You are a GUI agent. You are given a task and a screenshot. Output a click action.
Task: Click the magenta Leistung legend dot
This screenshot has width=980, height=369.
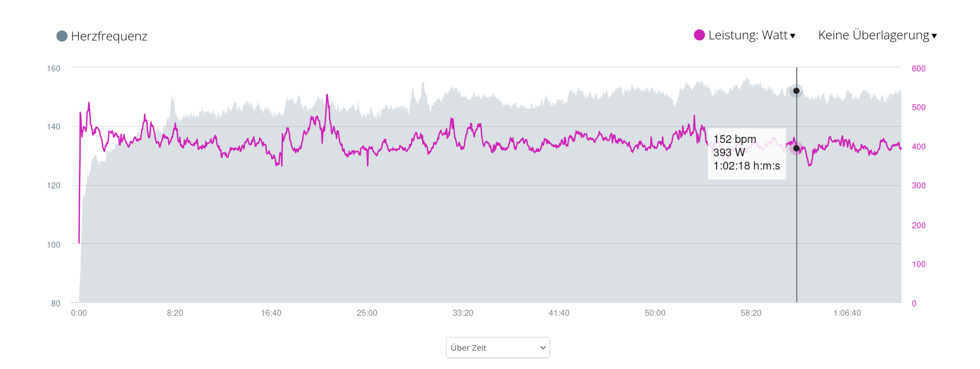coord(699,35)
